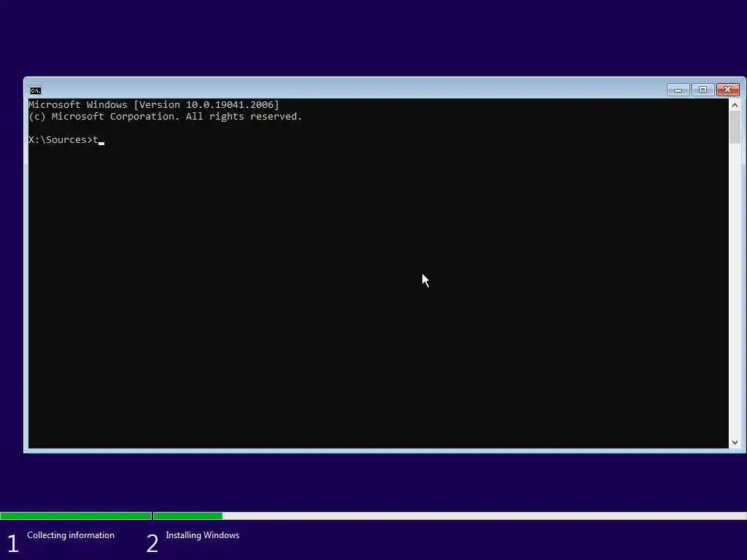Open the command prompt system menu icon

(x=35, y=90)
